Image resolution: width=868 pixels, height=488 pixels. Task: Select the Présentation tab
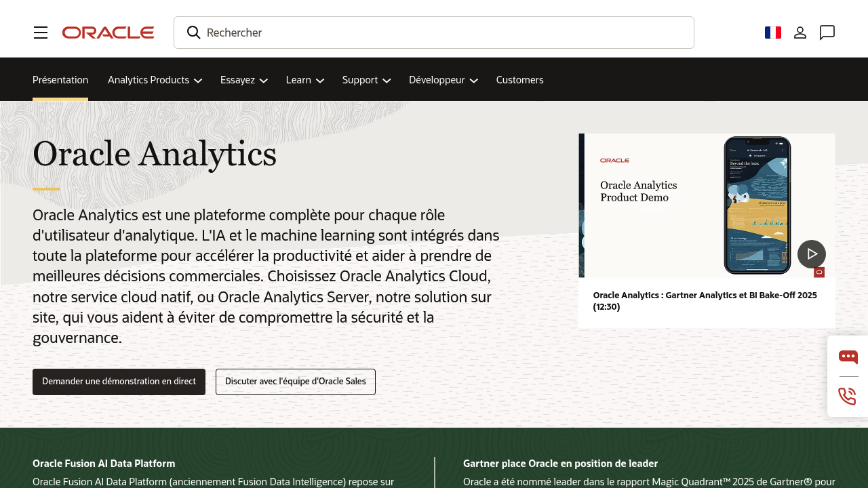60,80
